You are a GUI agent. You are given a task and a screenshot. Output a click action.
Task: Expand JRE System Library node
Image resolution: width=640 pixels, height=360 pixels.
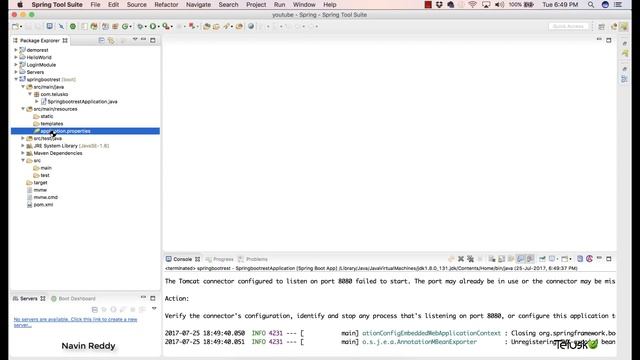[23, 145]
